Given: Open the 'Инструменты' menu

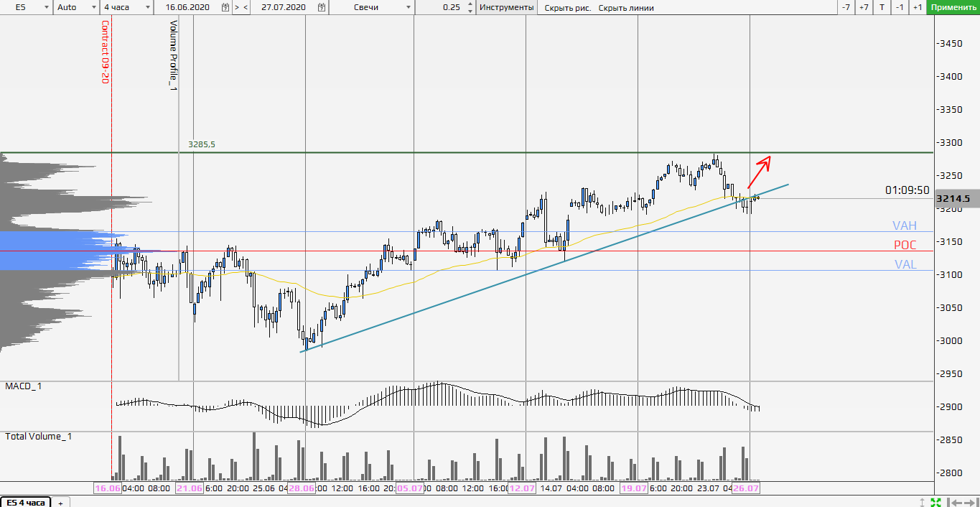Looking at the screenshot, I should tap(507, 7).
